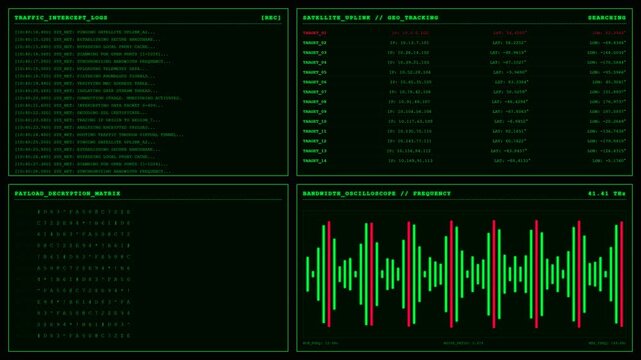
Task: Select the TARGET_05 row label
Action: pyautogui.click(x=314, y=72)
